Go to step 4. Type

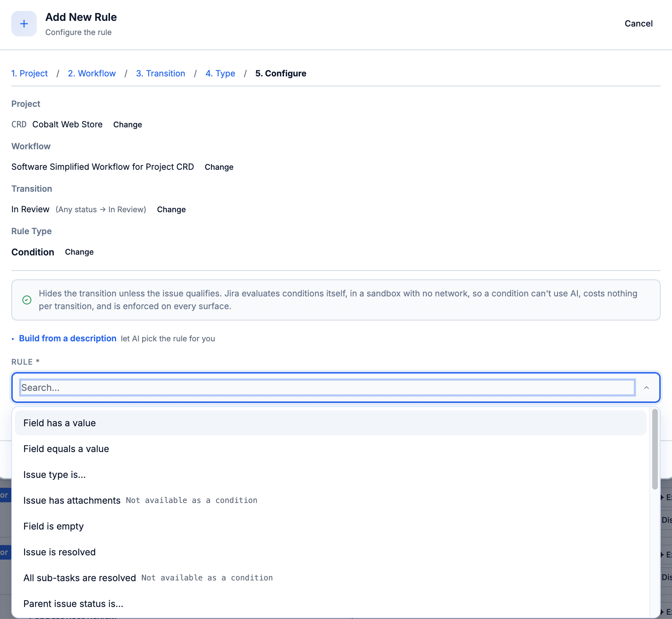pyautogui.click(x=220, y=73)
